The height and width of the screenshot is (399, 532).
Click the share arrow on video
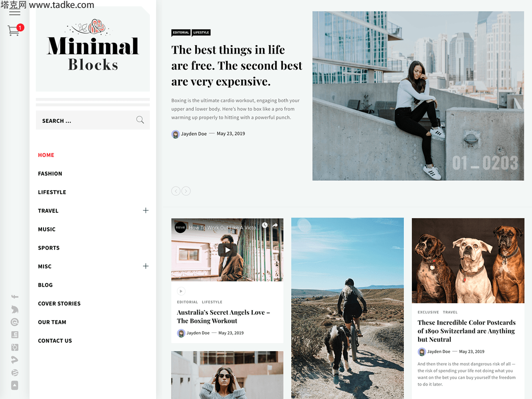tap(275, 225)
